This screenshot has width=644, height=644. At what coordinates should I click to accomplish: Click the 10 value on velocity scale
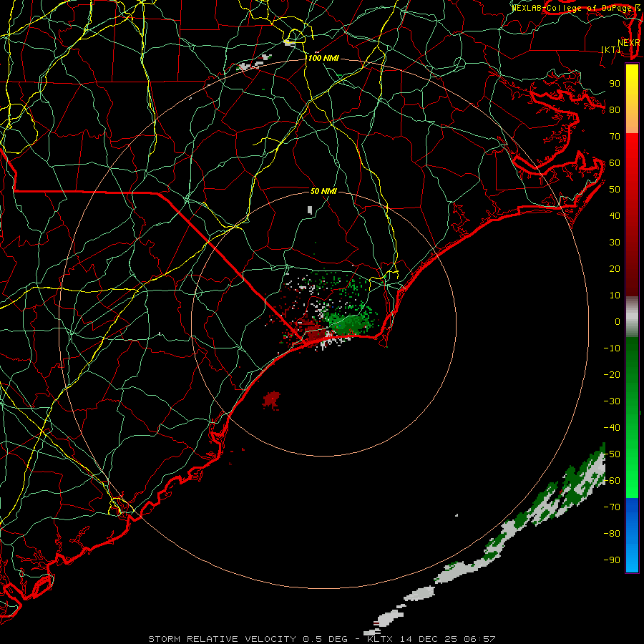coord(615,296)
